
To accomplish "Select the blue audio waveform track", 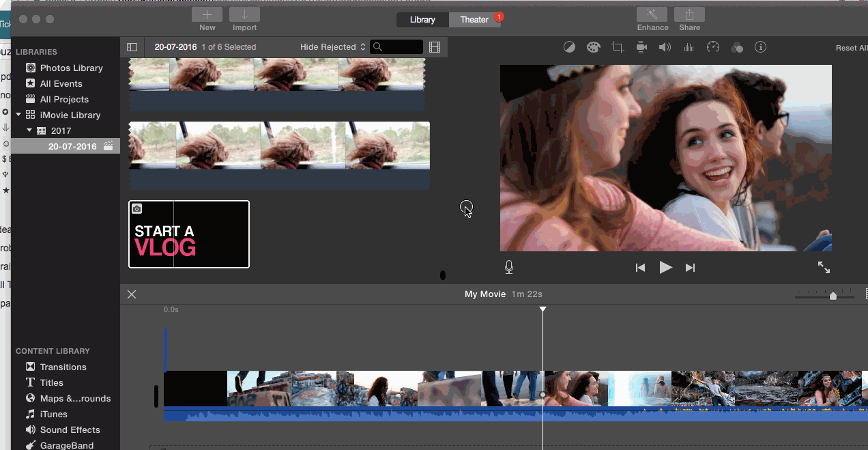I will coord(516,414).
